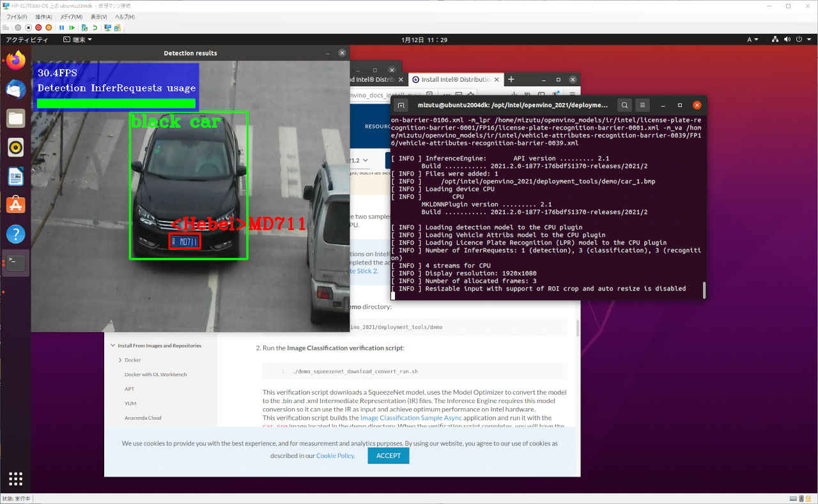Open the ファイル(F) menu
The height and width of the screenshot is (504, 818).
[x=17, y=17]
